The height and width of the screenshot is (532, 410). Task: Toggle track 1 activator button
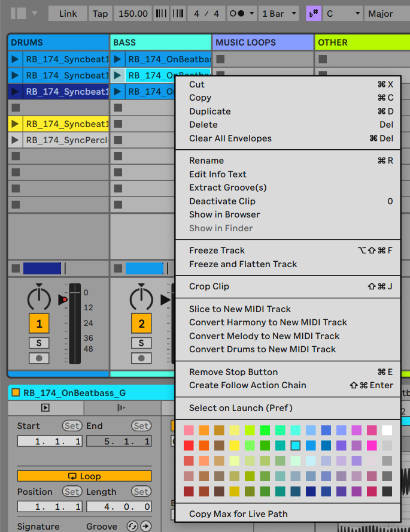[39, 324]
